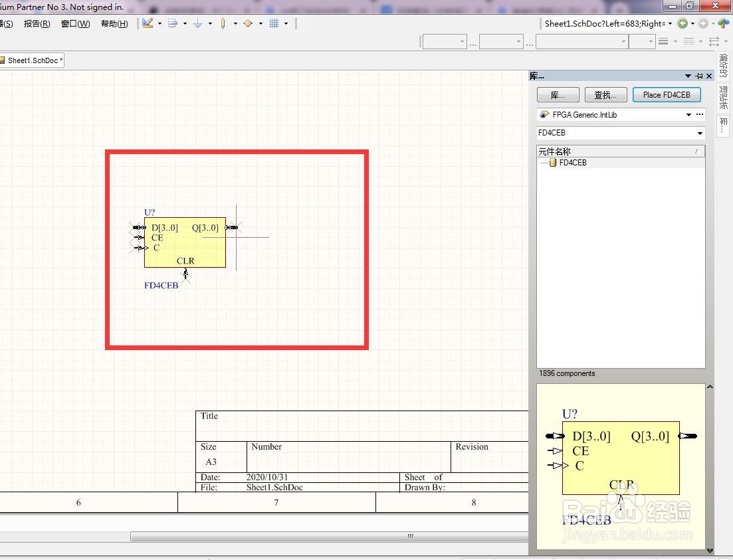The image size is (733, 560).
Task: Select the grids toolbar icon
Action: pos(274,23)
